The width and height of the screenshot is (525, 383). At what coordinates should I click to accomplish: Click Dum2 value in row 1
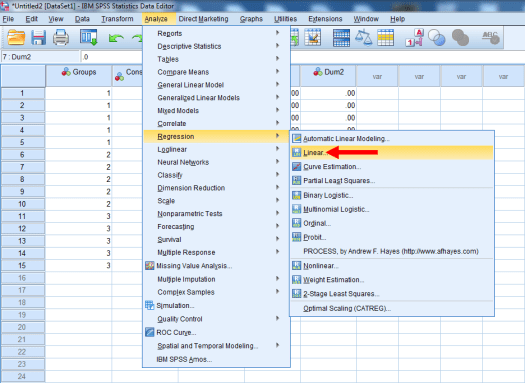pos(328,93)
